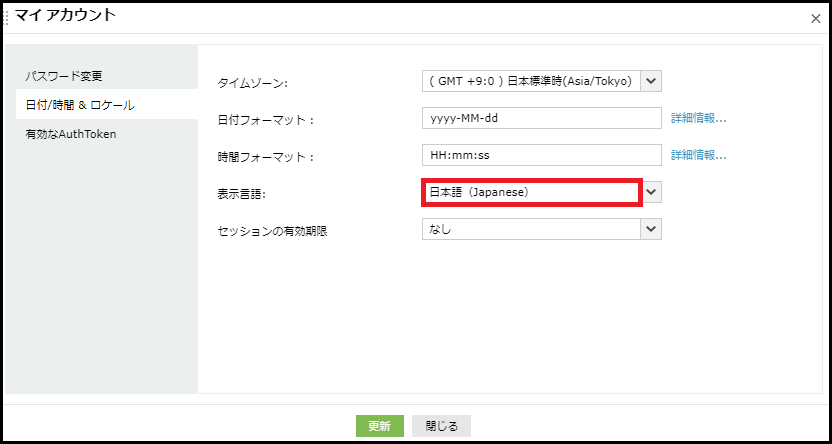Screen dimensions: 832x444
Task: Click the 表示言語 field showing 日本語 (Japanese)
Action: (x=530, y=192)
